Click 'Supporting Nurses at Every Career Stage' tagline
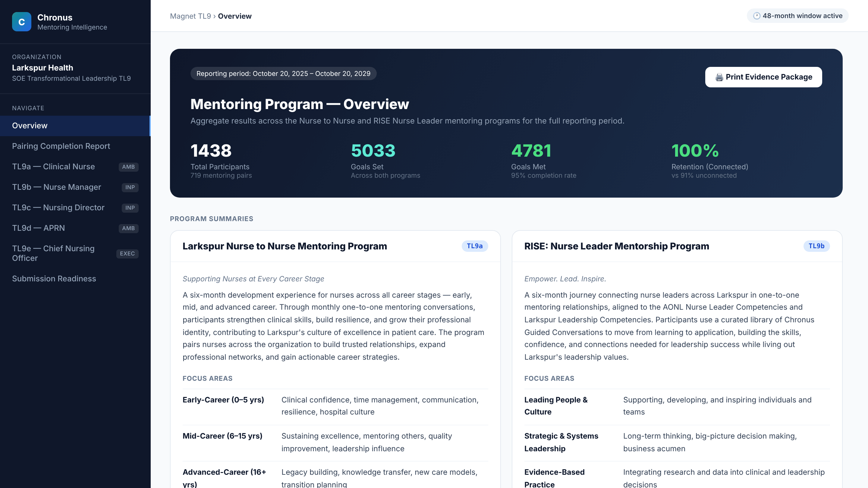The image size is (868, 488). point(253,279)
